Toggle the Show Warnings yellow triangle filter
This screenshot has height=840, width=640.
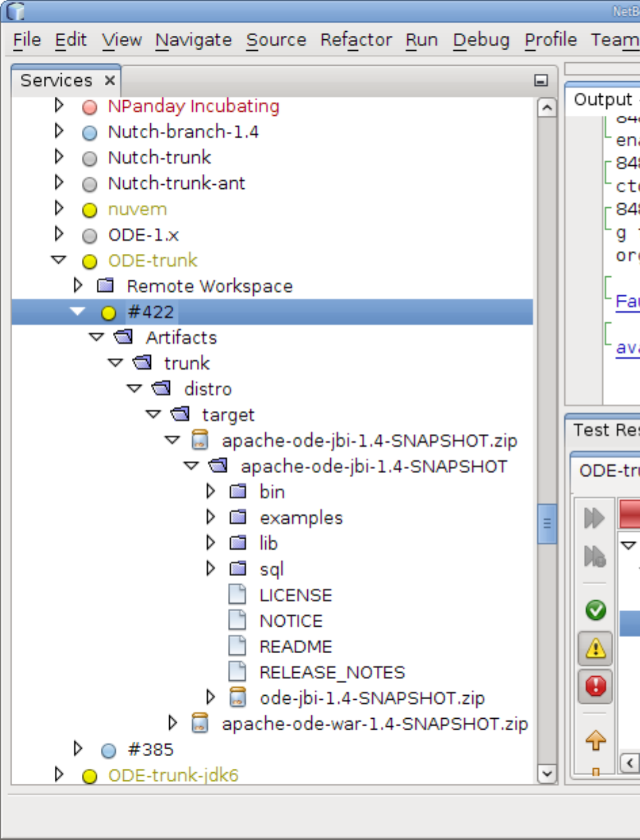coord(595,649)
